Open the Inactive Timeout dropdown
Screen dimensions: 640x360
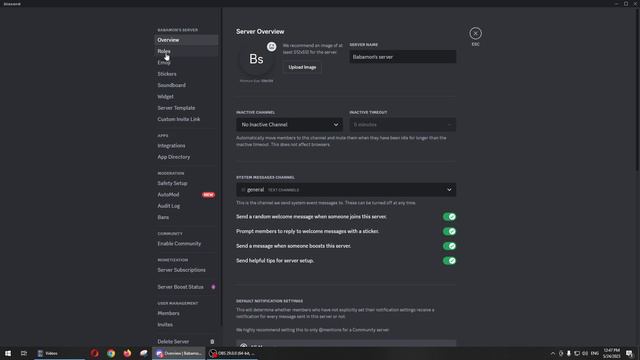(x=402, y=124)
